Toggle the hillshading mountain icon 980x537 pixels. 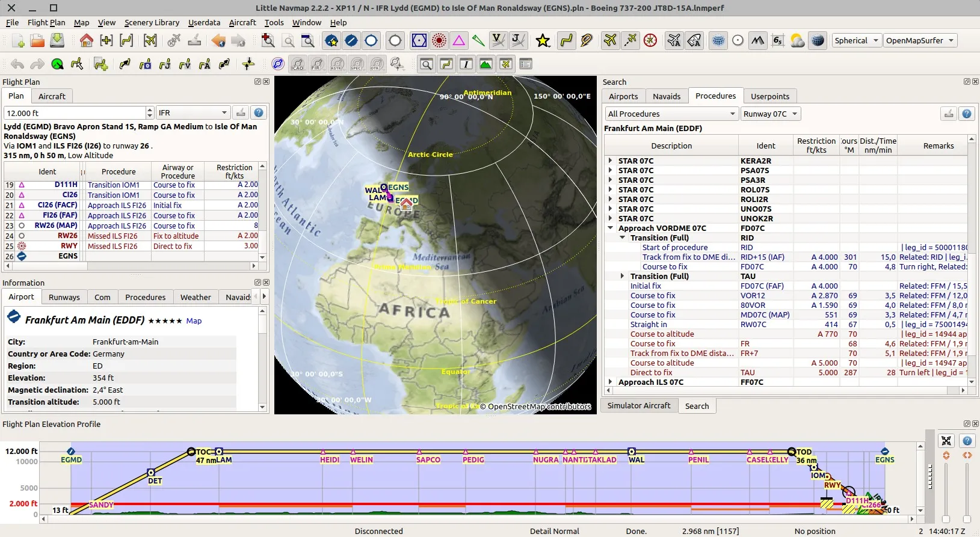point(757,41)
